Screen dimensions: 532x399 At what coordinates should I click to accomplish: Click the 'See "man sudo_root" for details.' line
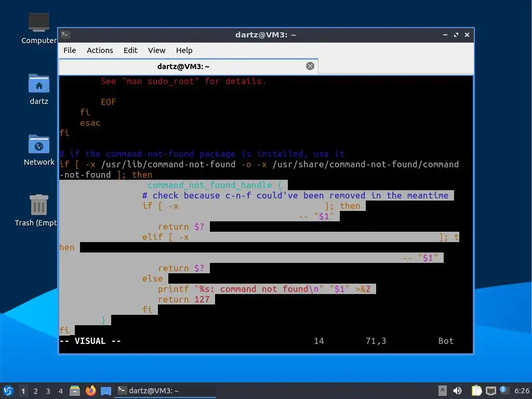point(183,81)
